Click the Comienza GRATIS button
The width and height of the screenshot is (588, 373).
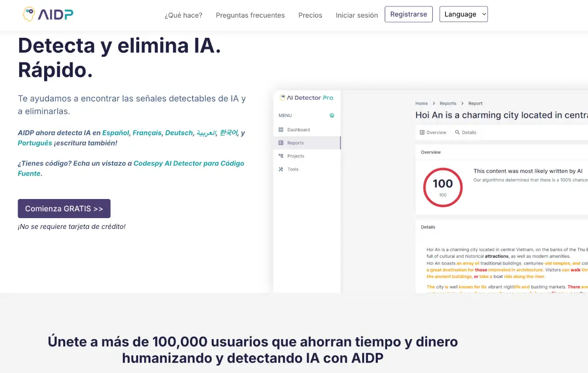pos(64,208)
